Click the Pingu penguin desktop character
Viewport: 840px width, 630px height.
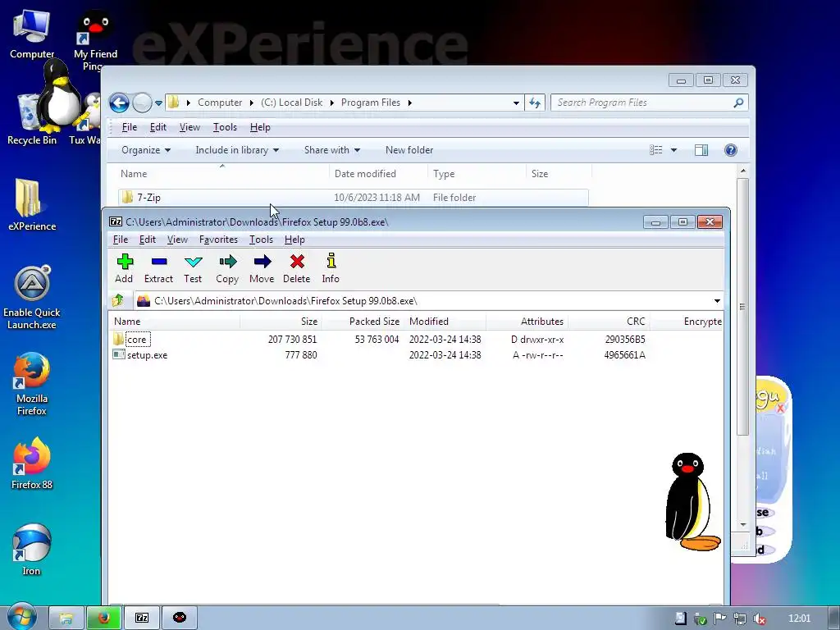coord(691,502)
